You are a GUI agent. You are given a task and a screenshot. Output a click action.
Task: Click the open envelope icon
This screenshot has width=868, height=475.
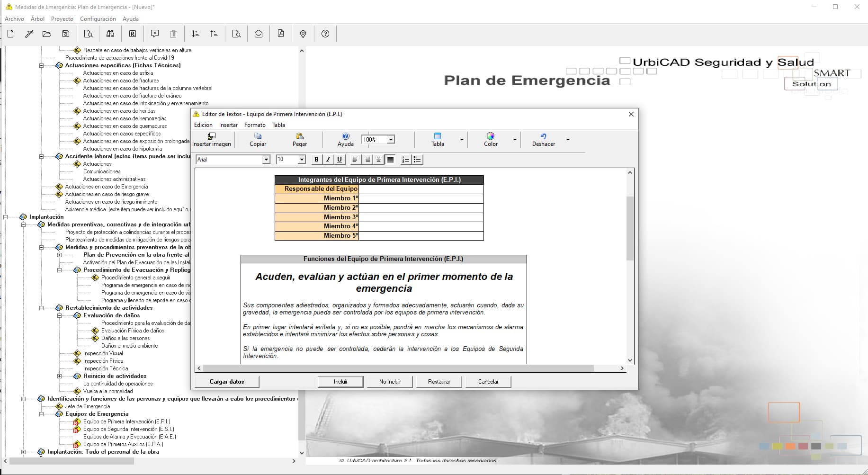pyautogui.click(x=259, y=34)
